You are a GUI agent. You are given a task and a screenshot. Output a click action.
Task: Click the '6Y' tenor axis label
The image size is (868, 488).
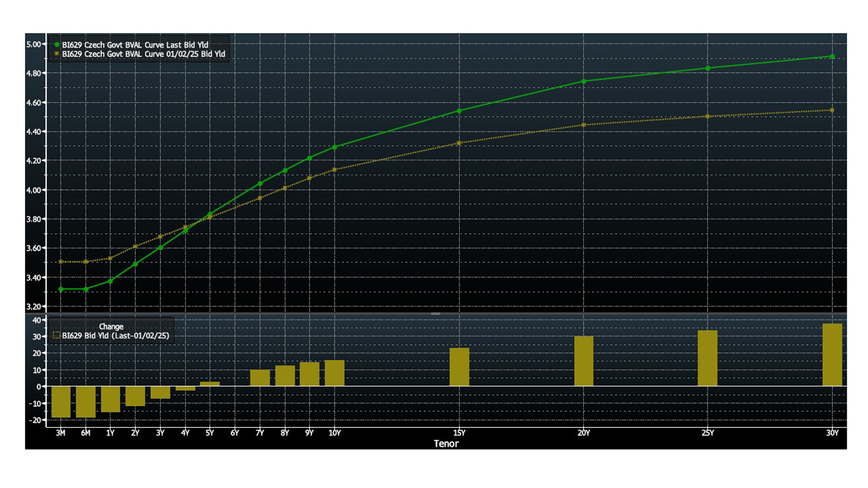[235, 433]
